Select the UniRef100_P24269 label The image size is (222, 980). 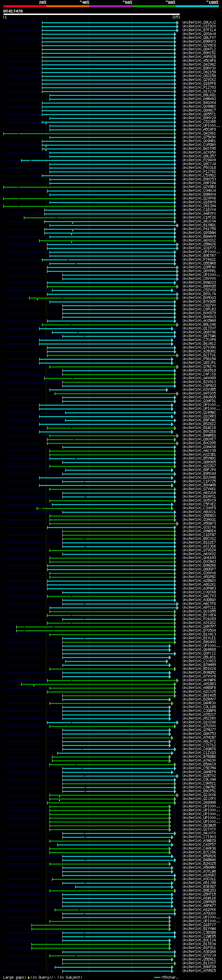[x=199, y=618]
